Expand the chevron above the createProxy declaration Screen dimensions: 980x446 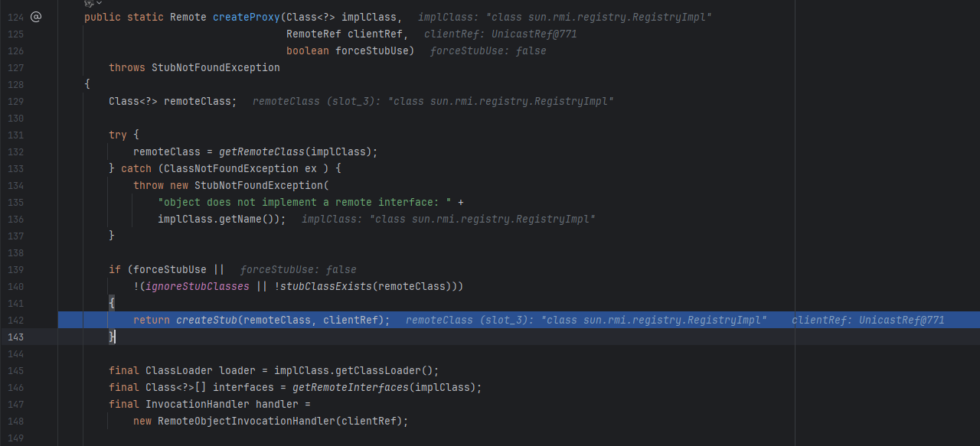100,3
